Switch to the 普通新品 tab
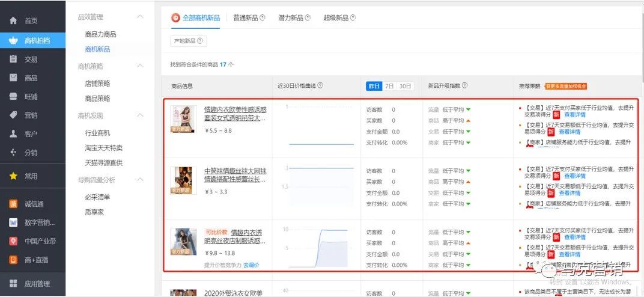The height and width of the screenshot is (297, 644). (246, 18)
